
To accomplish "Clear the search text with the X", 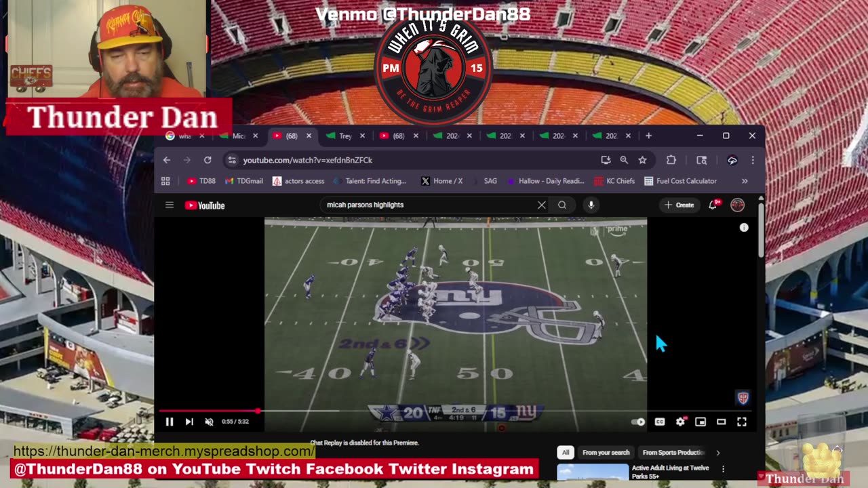I will [x=541, y=205].
